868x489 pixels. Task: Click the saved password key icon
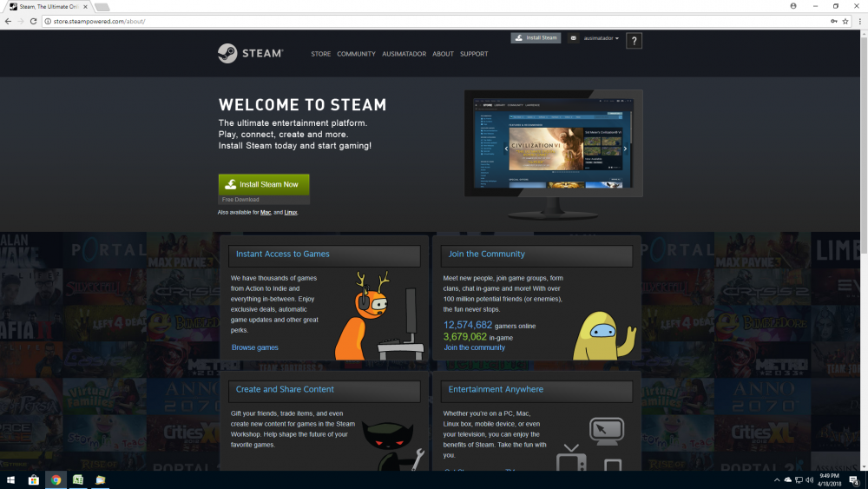click(x=834, y=21)
